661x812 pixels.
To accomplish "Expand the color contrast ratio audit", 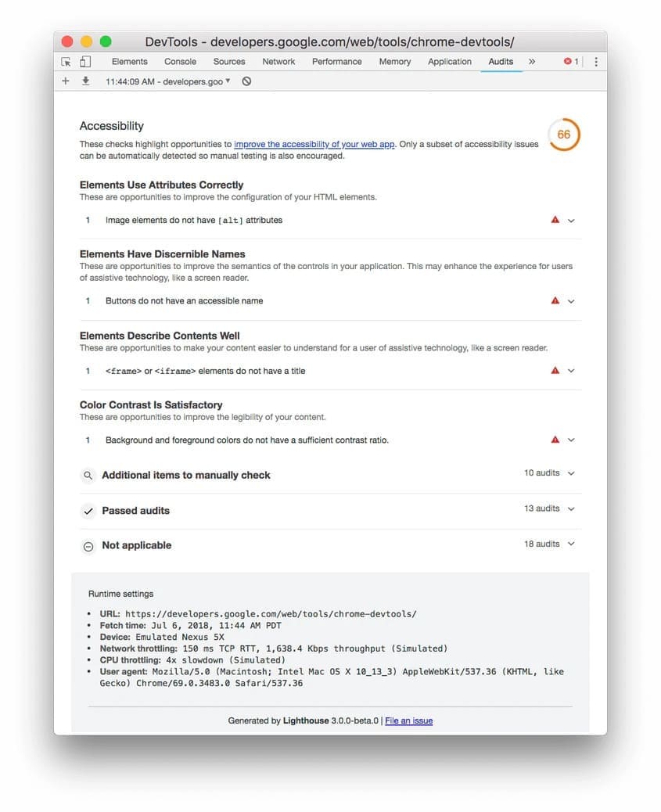I will tap(571, 440).
